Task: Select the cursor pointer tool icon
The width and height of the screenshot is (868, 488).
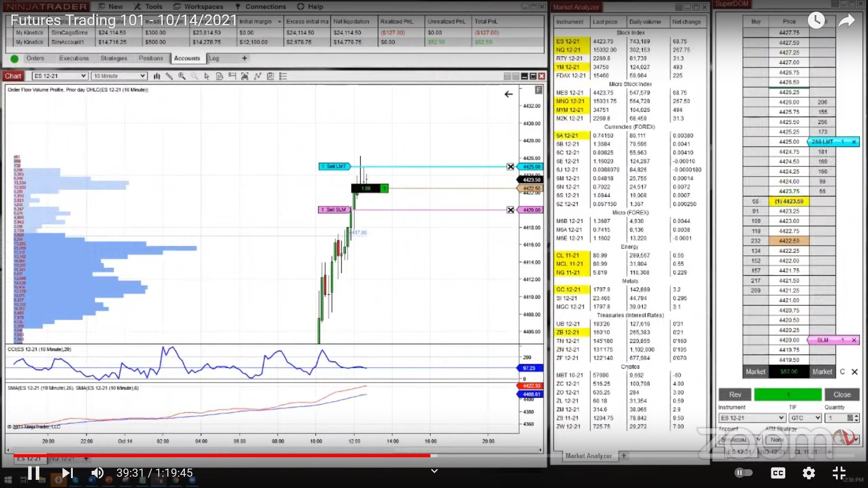Action: [207, 76]
